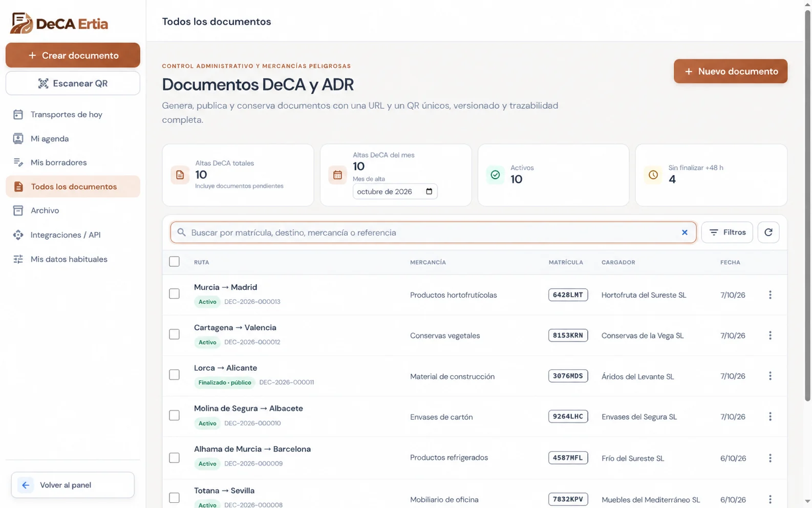Image resolution: width=812 pixels, height=508 pixels.
Task: Click the Activos checkmark icon
Action: 495,175
